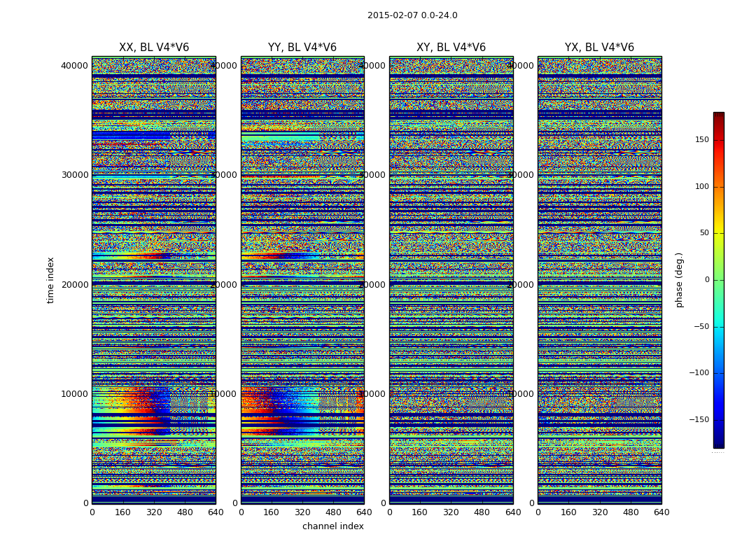Select the 'YY, BL V4*V6' subplot title
Screen dimensions: 735x560
click(302, 48)
